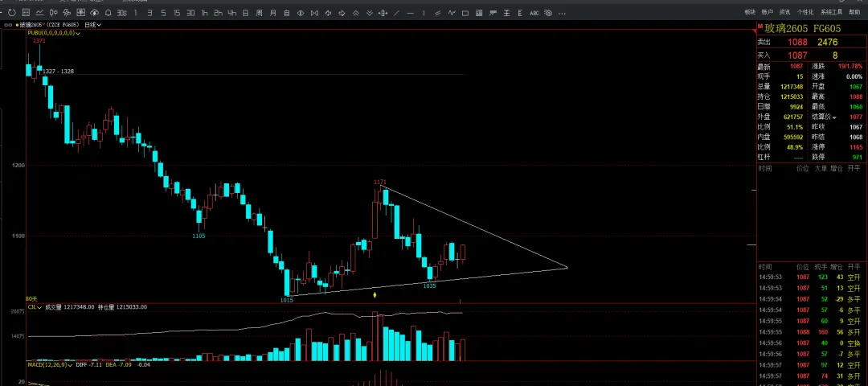Select the custom 自 period
Viewport: 868px width, 386px height.
pyautogui.click(x=287, y=12)
